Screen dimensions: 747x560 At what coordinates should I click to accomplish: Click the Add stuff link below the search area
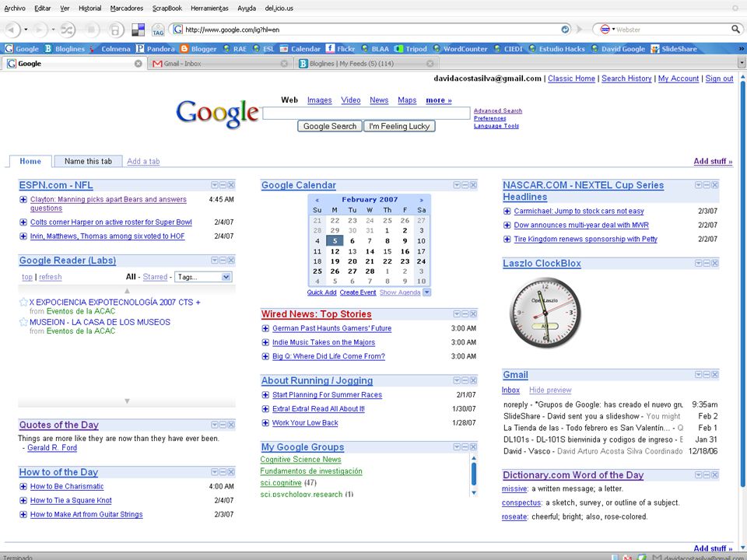click(714, 162)
